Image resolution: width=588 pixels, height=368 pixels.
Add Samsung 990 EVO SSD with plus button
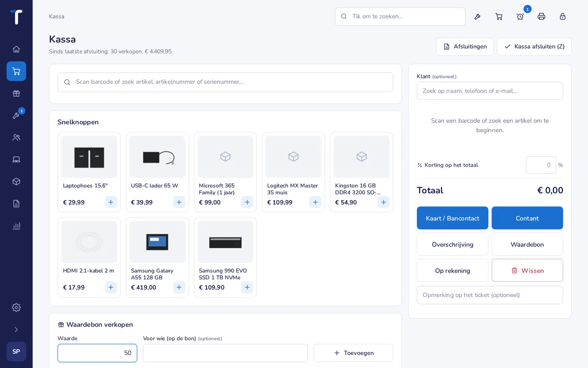247,287
